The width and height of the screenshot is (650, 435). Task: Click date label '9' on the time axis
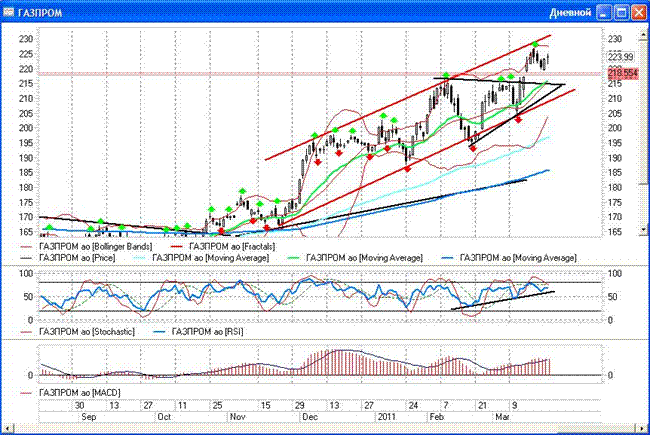pyautogui.click(x=514, y=405)
